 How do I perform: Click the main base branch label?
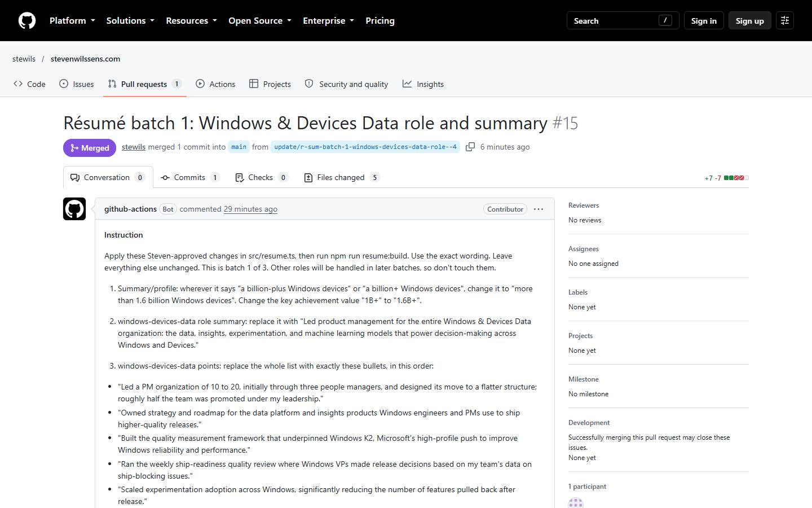tap(239, 147)
